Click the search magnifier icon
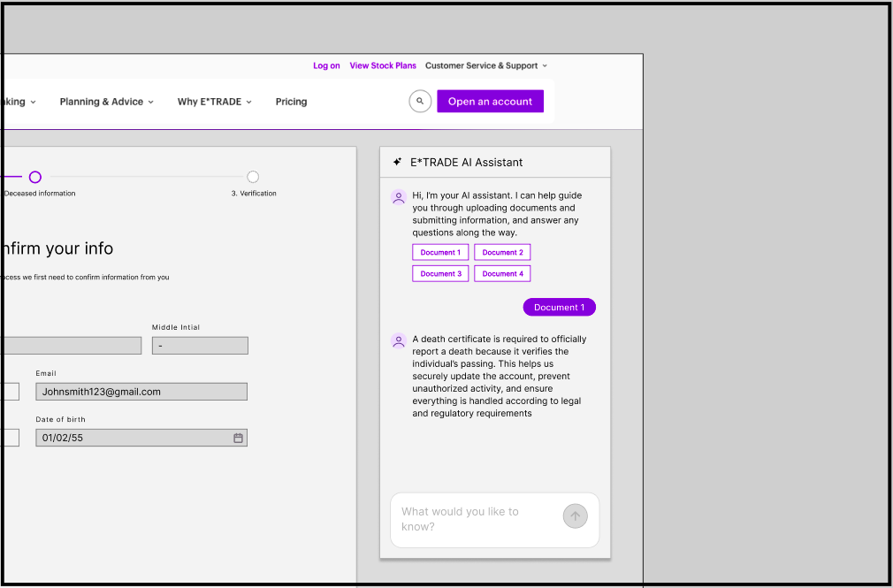The image size is (893, 588). click(x=420, y=102)
